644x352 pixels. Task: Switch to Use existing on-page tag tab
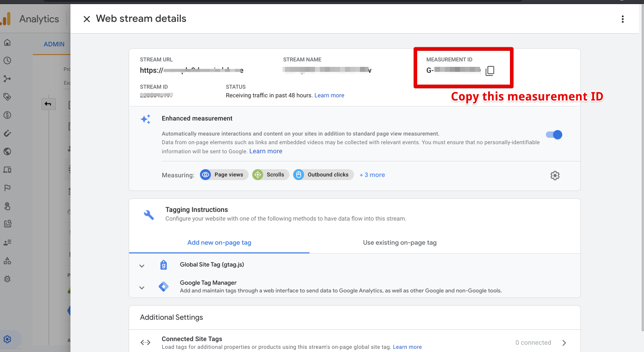[399, 242]
